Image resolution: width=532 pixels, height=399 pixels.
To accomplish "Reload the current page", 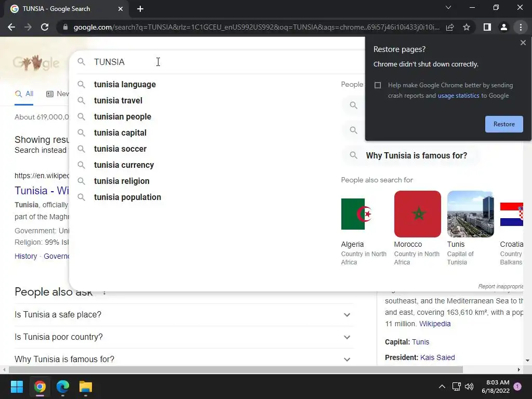I will (45, 27).
